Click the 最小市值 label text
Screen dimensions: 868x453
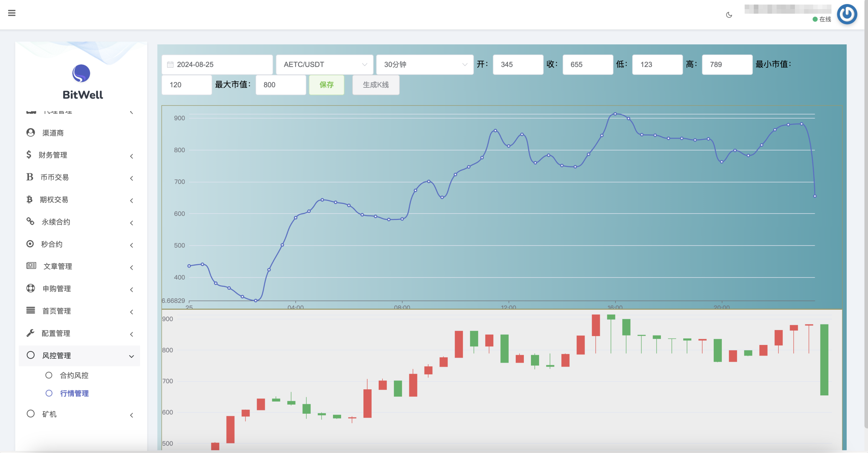[773, 64]
